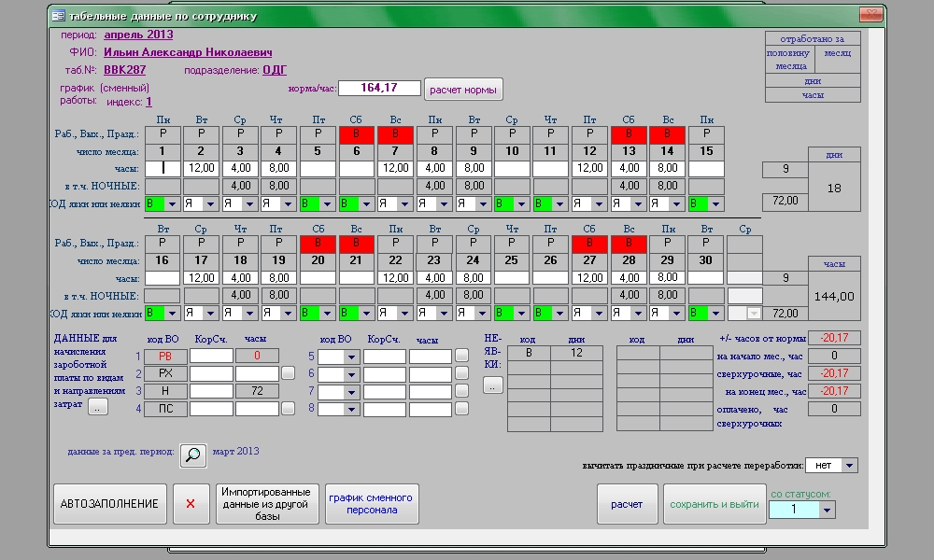Click the small square button on row 4 ПС
The image size is (934, 560).
point(288,409)
